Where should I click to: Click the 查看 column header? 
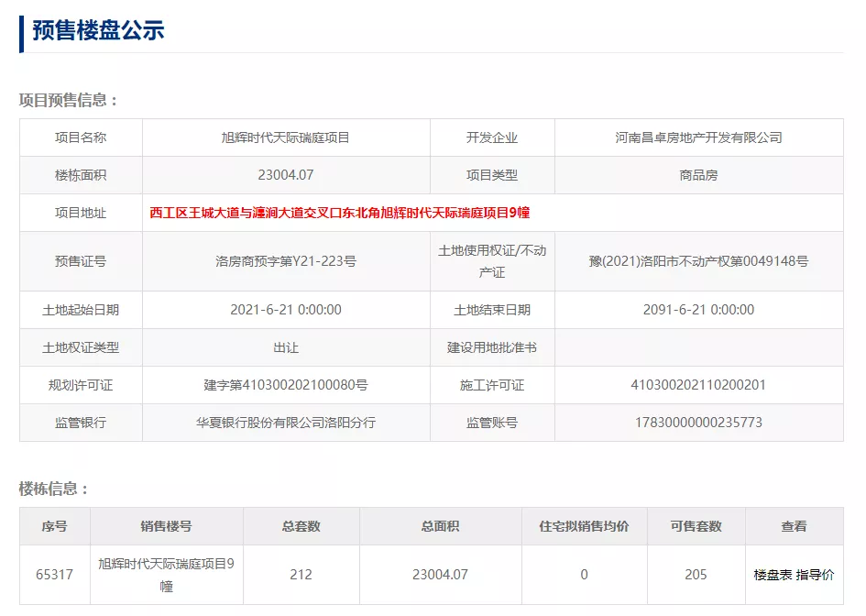point(795,526)
